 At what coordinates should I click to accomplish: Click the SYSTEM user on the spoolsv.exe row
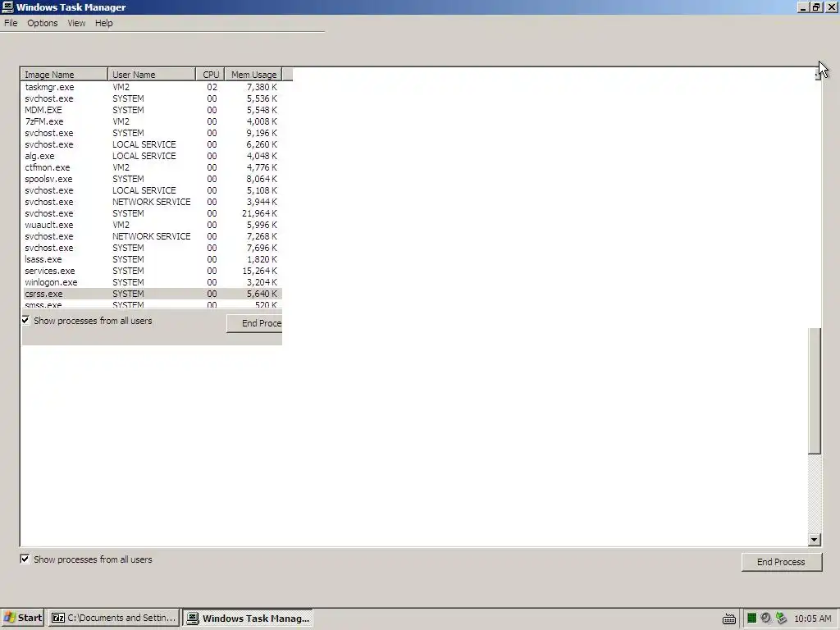click(128, 179)
